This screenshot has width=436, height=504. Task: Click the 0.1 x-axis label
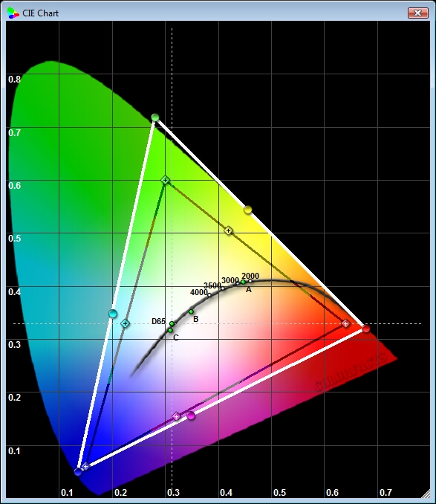click(67, 492)
